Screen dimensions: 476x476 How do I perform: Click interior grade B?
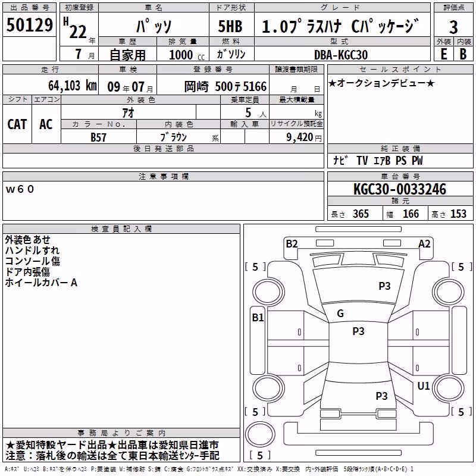(463, 54)
